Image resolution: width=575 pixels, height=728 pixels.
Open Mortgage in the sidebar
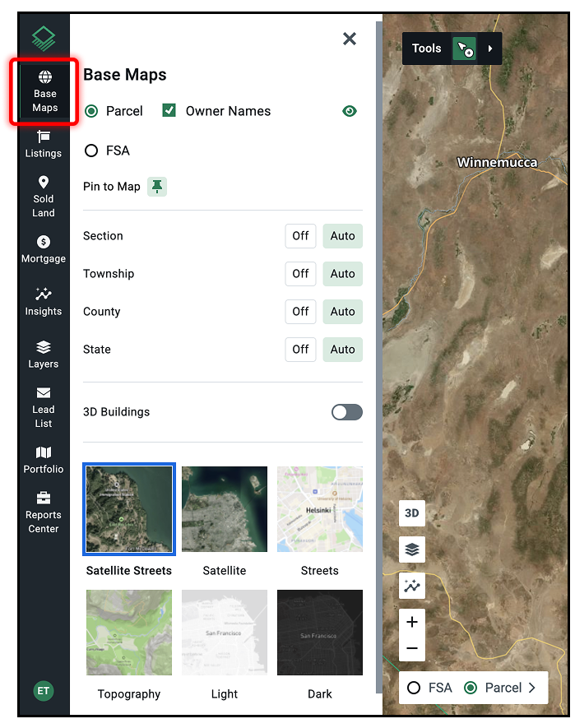pos(44,249)
